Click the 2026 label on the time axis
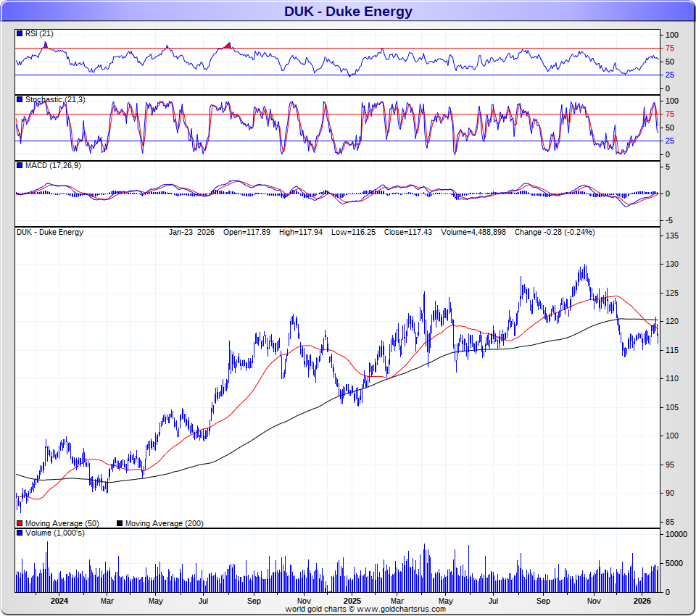The width and height of the screenshot is (696, 616). coord(642,601)
